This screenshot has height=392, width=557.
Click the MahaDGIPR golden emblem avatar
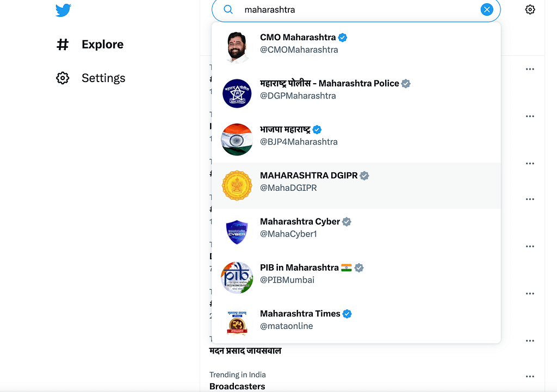237,185
